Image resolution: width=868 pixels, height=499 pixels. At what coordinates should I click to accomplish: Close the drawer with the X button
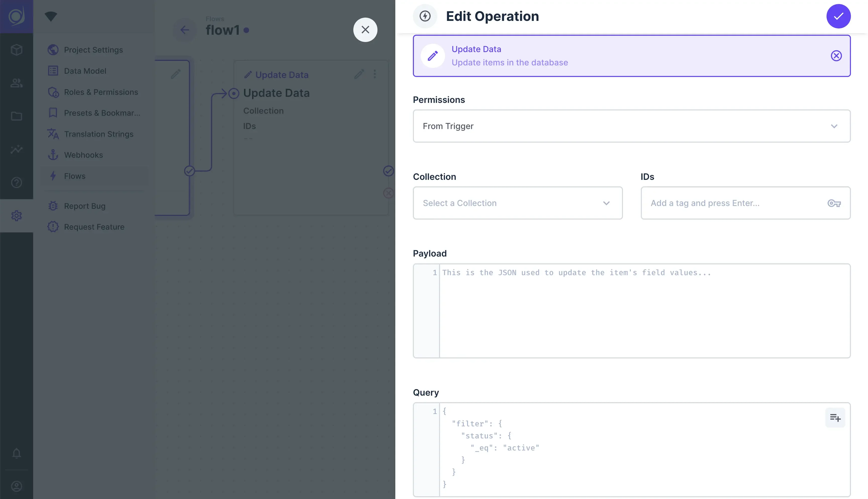click(365, 30)
